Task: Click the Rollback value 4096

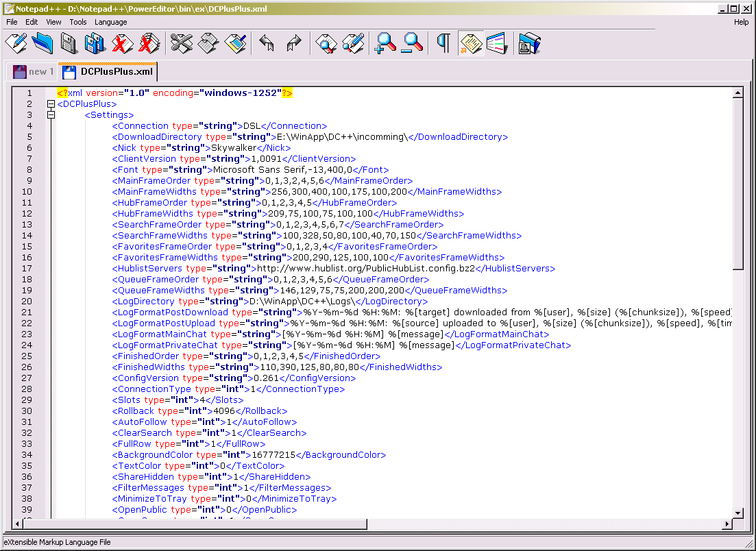Action: [x=223, y=411]
